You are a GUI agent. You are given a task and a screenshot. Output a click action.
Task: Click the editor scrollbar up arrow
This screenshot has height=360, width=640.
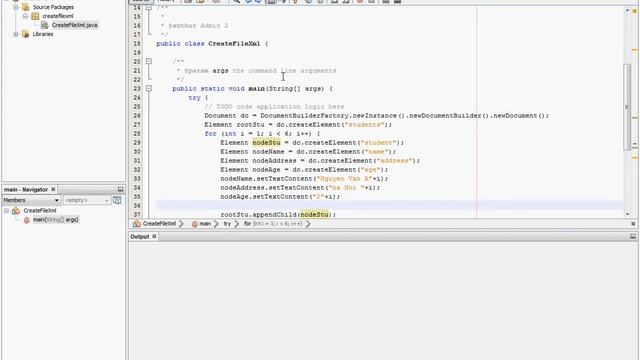pos(627,10)
